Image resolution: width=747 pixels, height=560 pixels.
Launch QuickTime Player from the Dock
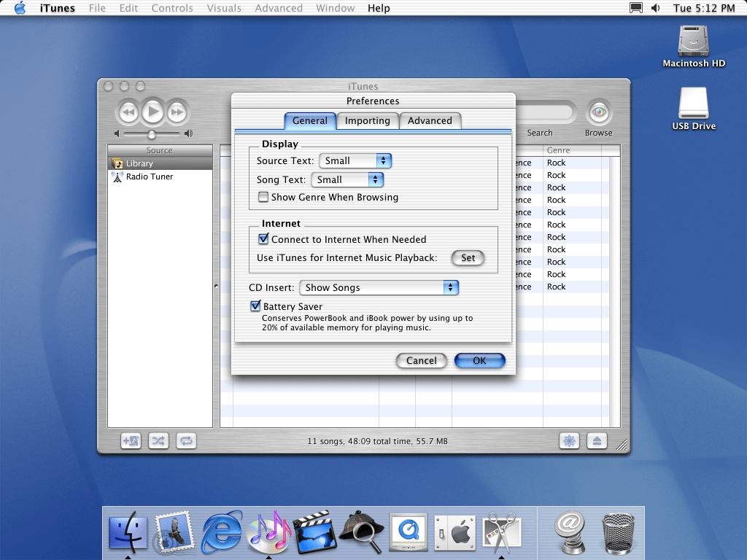(409, 532)
